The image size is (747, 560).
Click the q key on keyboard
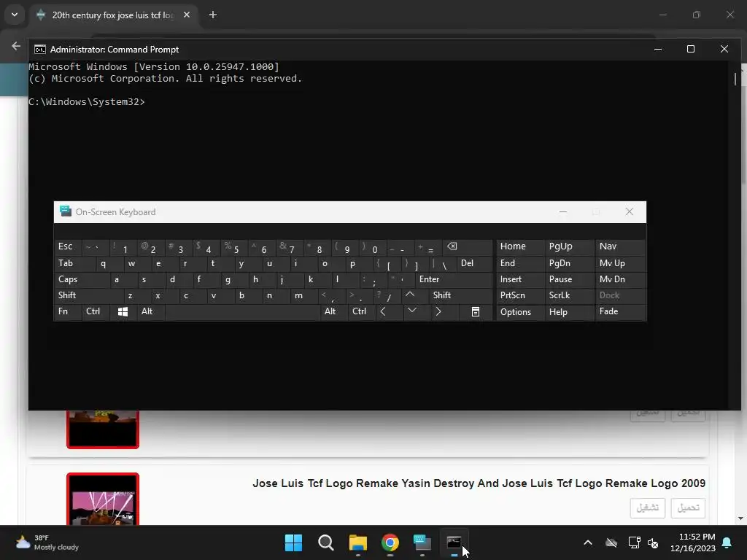coord(103,263)
